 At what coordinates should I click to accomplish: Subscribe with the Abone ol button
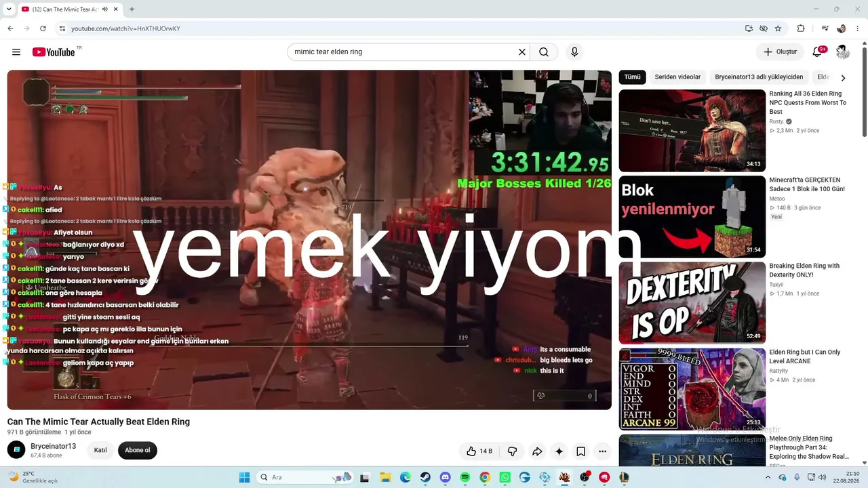137,451
